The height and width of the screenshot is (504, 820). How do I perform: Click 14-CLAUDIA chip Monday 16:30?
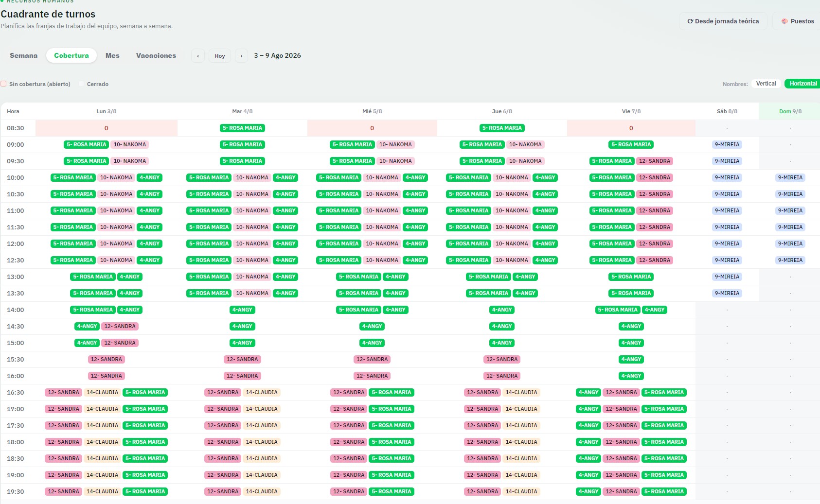102,393
